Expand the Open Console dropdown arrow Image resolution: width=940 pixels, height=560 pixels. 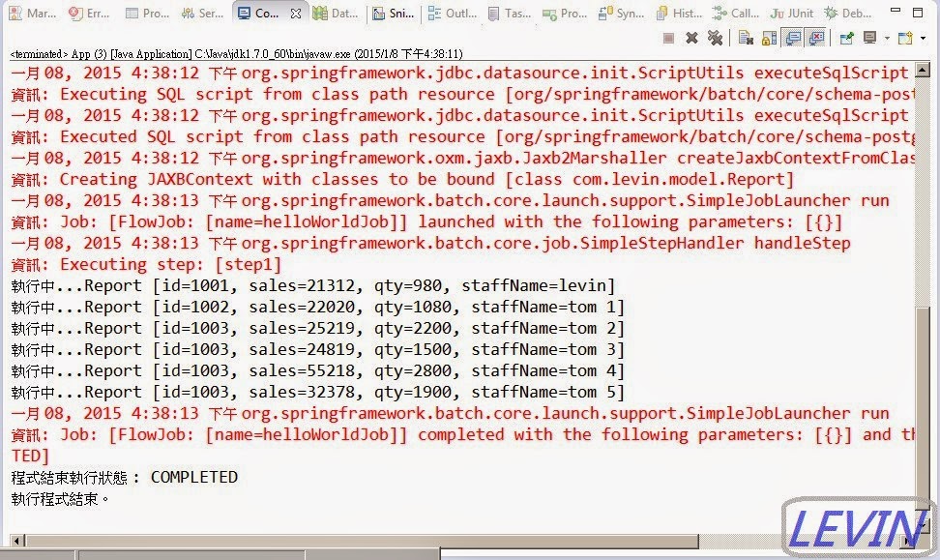point(922,36)
